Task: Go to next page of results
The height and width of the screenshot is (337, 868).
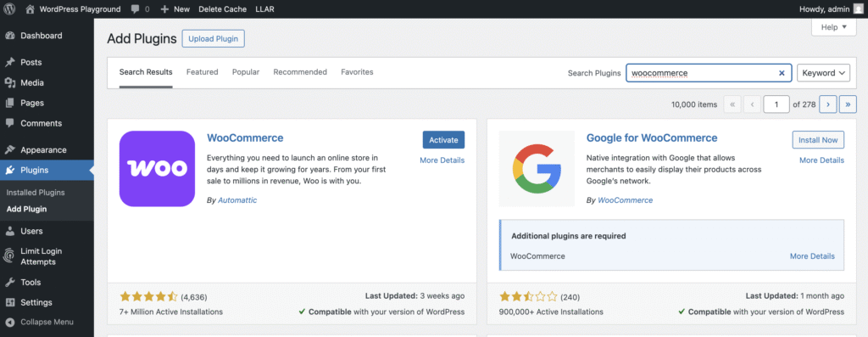Action: tap(827, 104)
